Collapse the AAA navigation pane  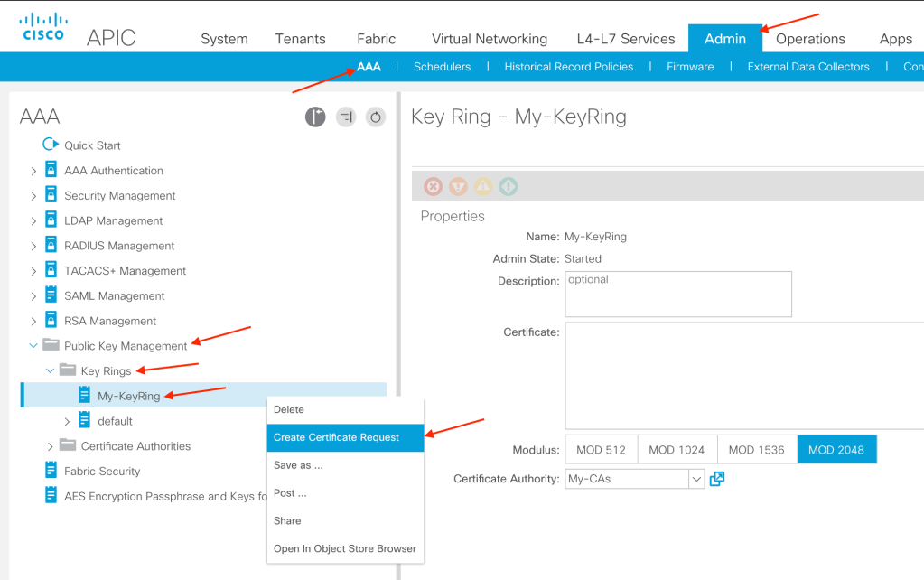tap(315, 117)
